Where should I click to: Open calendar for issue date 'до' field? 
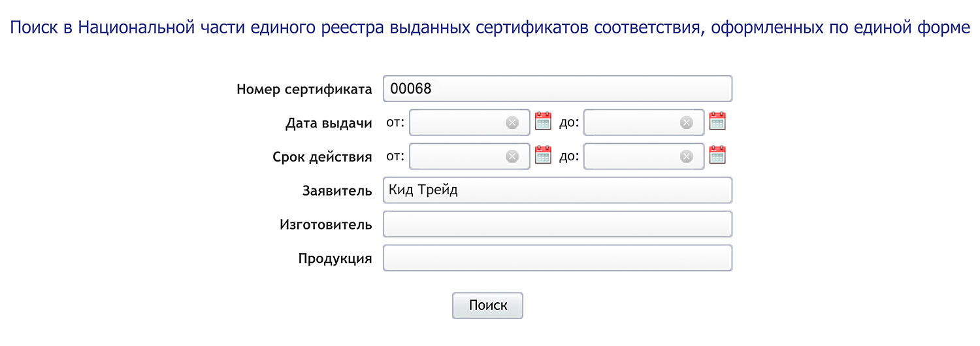(x=717, y=122)
